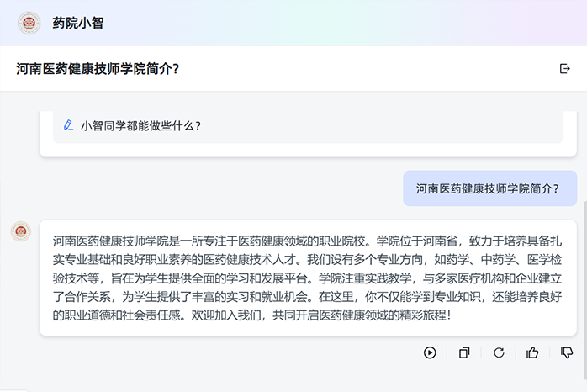Screen dimensions: 587x392
Task: Click the conversation title 河南医药健康技师学院简介？
Action: pos(98,69)
